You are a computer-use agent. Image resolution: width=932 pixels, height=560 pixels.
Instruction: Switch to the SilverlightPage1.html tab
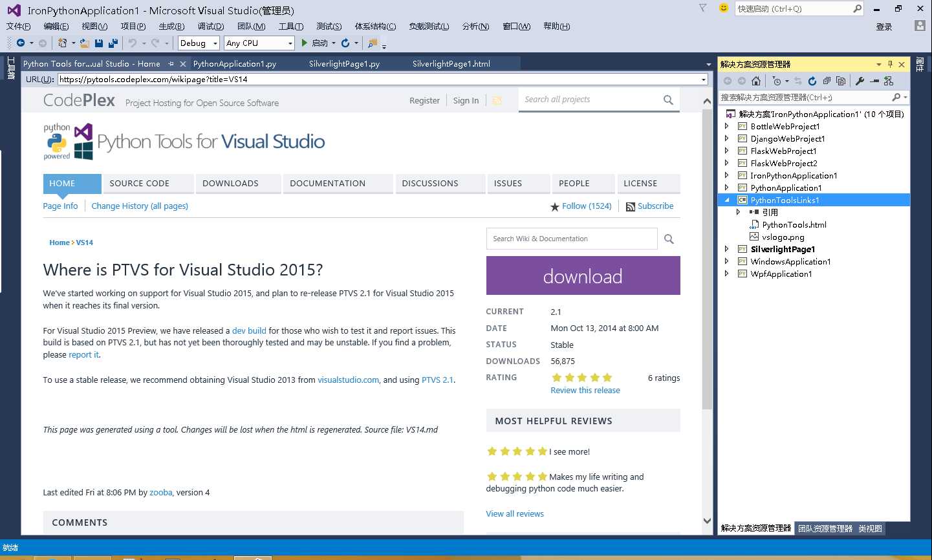(451, 63)
